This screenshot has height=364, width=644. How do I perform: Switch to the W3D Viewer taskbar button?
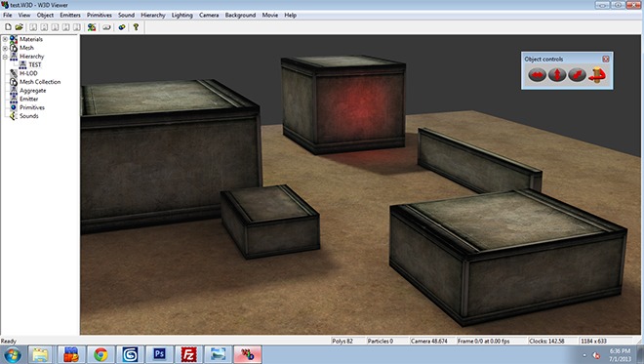[247, 355]
